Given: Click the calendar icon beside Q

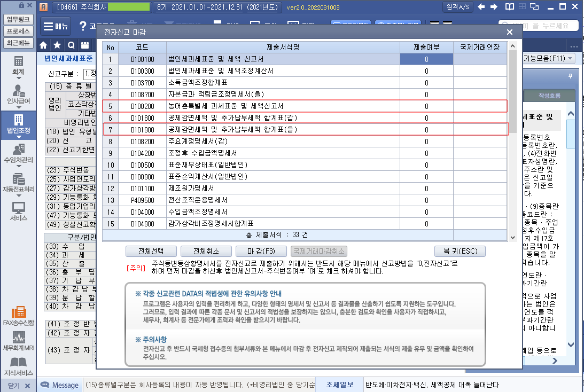Looking at the screenshot, I should (x=85, y=45).
